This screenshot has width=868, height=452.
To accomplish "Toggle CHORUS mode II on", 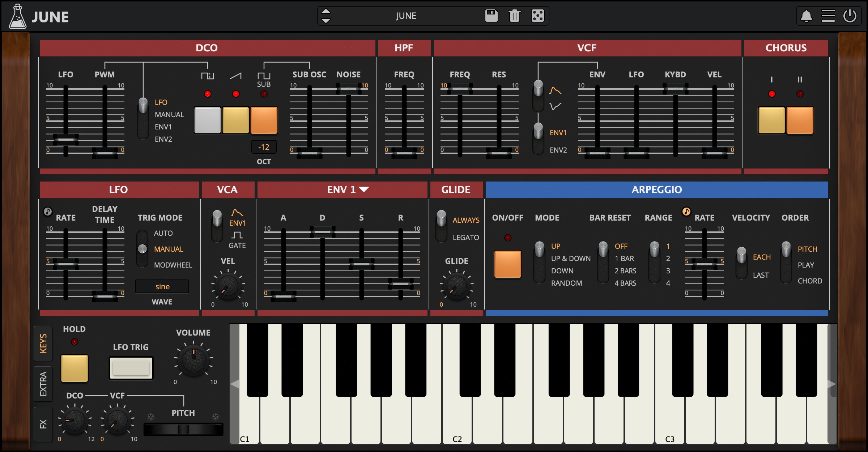I will (800, 120).
